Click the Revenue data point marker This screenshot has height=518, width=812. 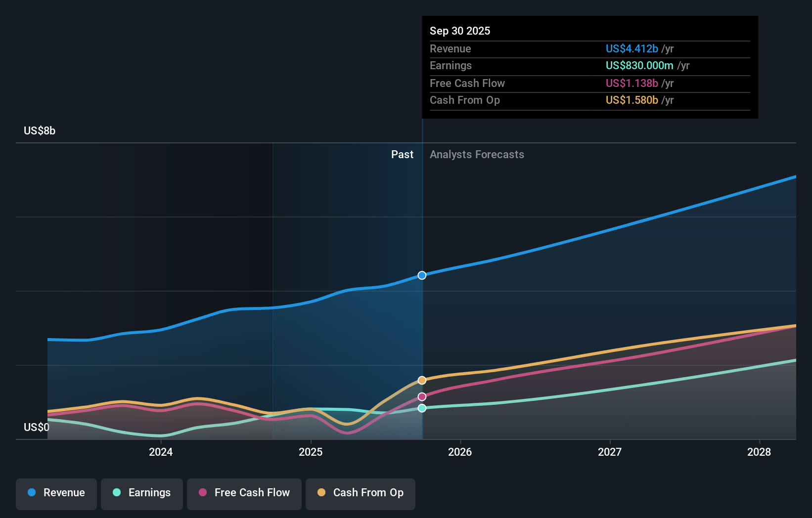pos(422,275)
